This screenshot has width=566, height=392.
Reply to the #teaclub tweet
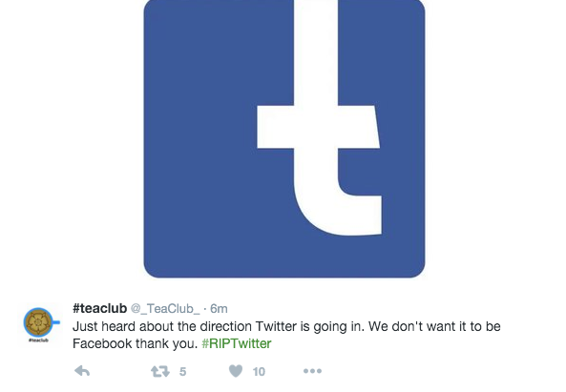[82, 371]
